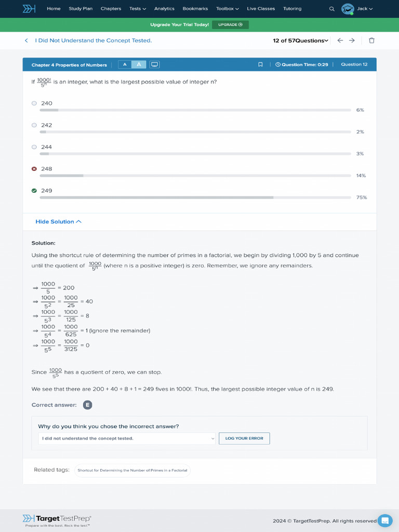Image resolution: width=399 pixels, height=532 pixels.
Task: Open the 12 of 57 Questions dropdown
Action: tap(300, 41)
